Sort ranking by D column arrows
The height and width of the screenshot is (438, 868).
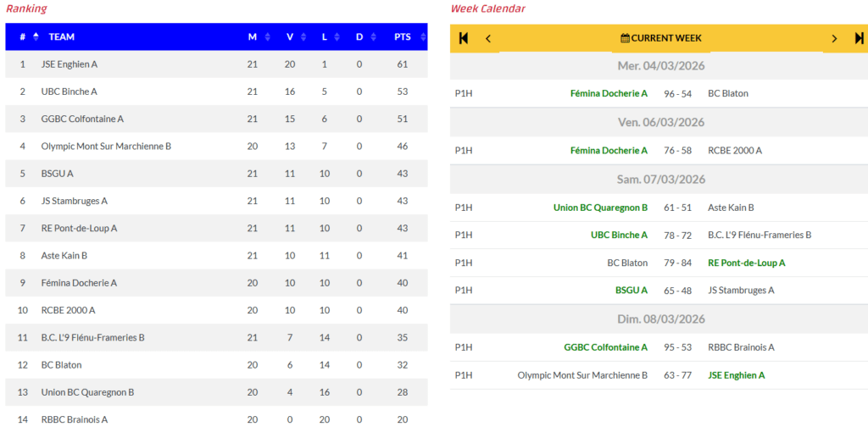(x=373, y=37)
